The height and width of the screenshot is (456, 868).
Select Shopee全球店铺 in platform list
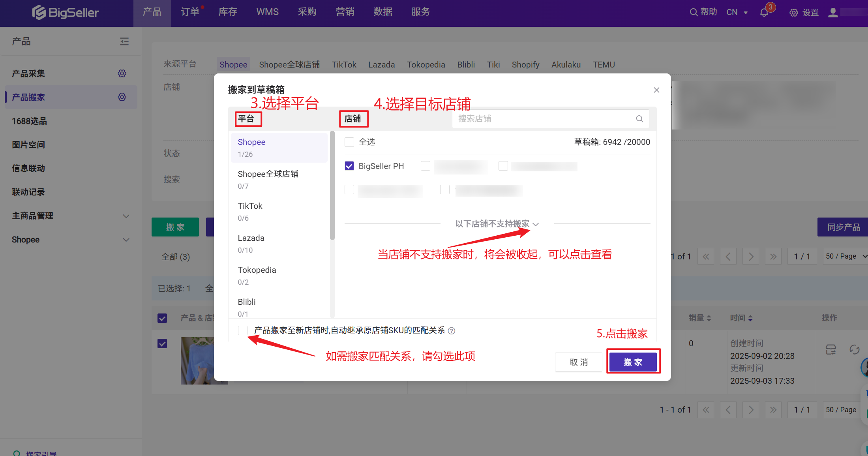pyautogui.click(x=279, y=180)
